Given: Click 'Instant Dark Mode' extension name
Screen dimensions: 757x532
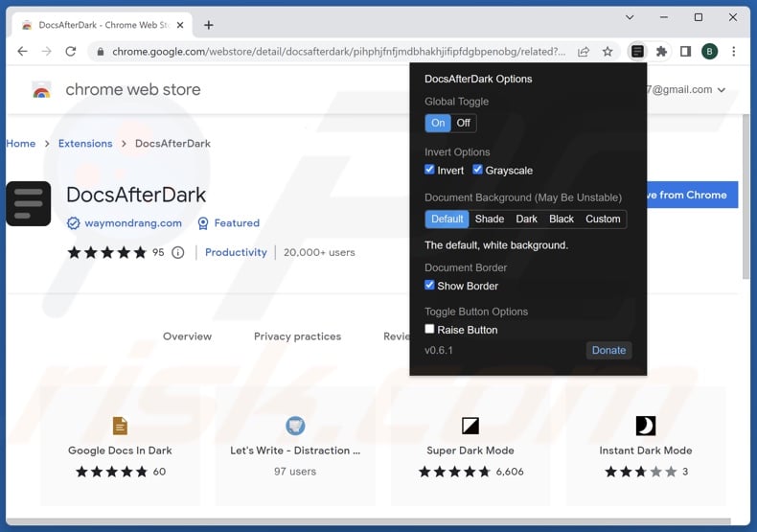Looking at the screenshot, I should (x=646, y=451).
